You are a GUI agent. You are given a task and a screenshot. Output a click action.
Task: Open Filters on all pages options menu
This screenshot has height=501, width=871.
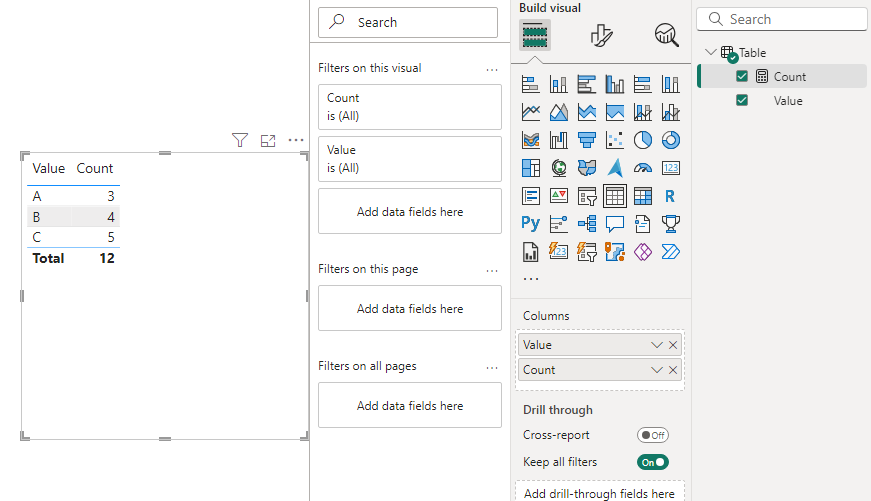[x=492, y=368]
